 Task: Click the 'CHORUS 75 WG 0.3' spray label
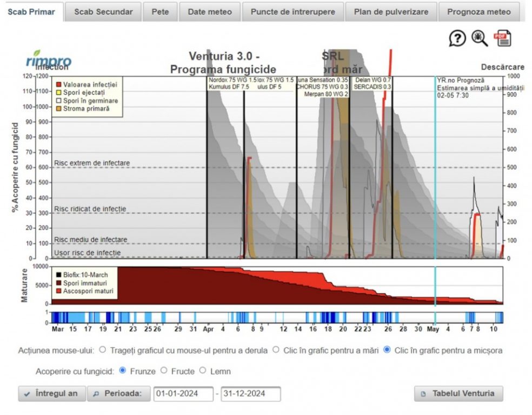click(x=322, y=87)
